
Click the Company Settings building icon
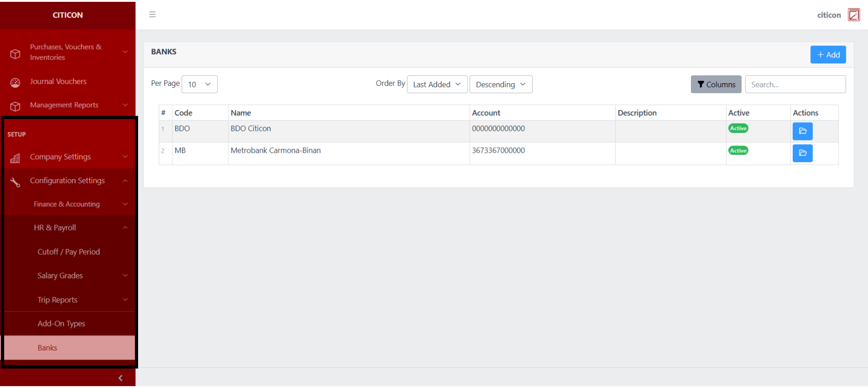pyautogui.click(x=15, y=158)
